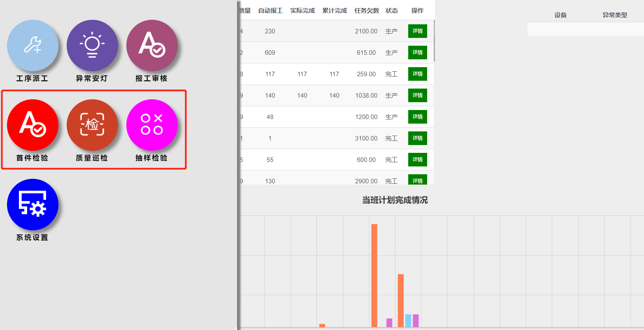This screenshot has width=644, height=330.
Task: Select the 异常类型 column header
Action: (x=615, y=15)
